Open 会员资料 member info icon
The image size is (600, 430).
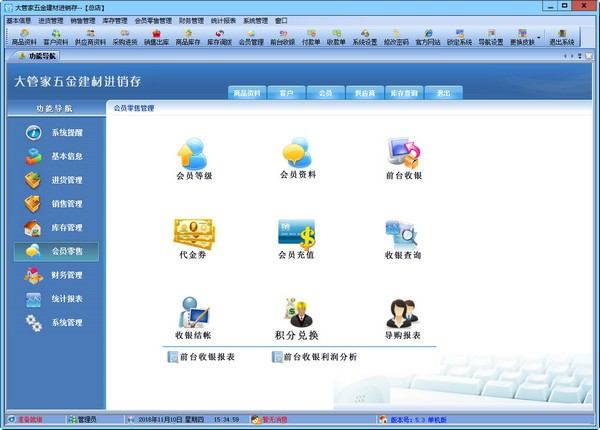click(298, 155)
